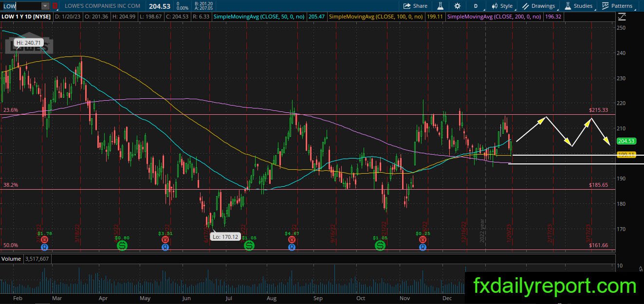Click the red badge icon beside symbol box
The image size is (644, 304).
55,6
